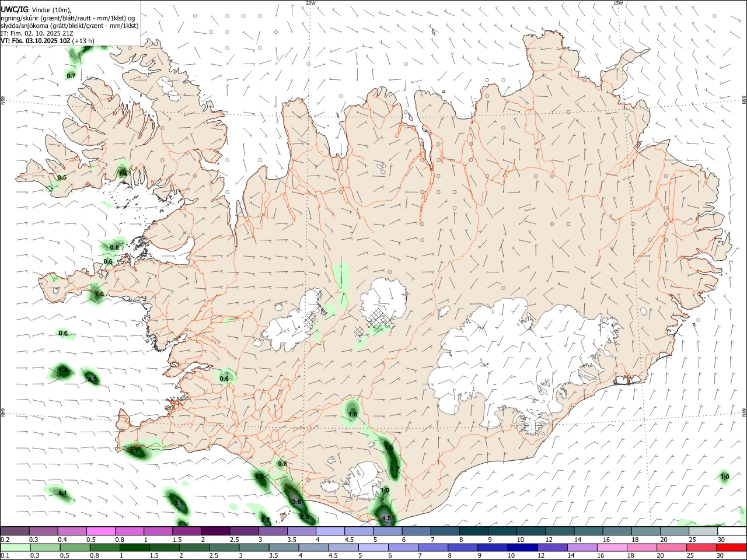This screenshot has height=560, width=747.
Task: Click the 3.8 rain value on the south coast
Action: pos(296,502)
